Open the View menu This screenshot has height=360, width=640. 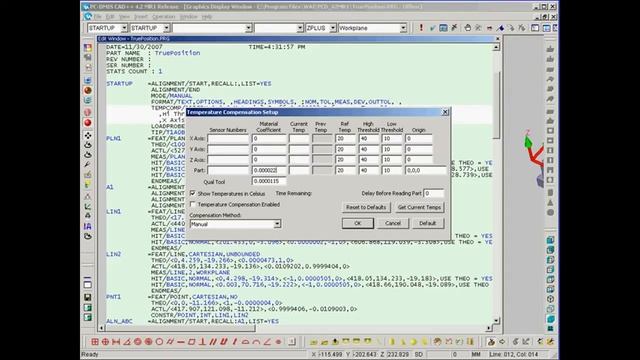click(x=124, y=17)
